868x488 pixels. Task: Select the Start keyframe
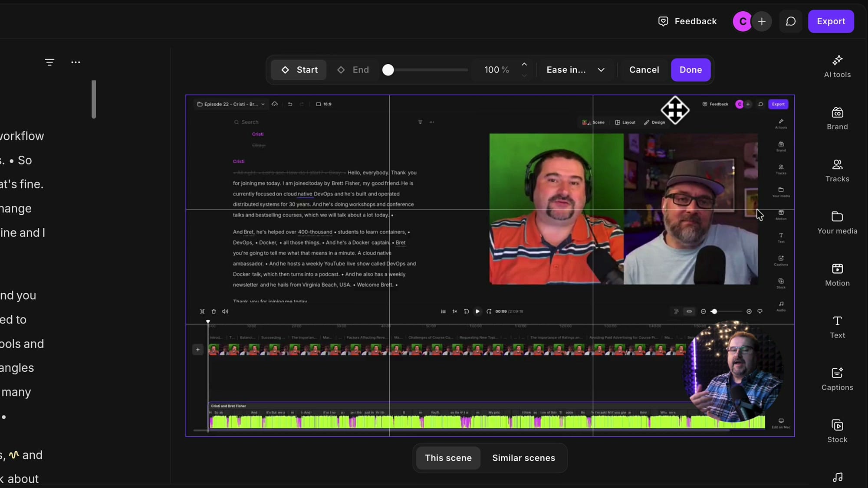click(x=299, y=70)
